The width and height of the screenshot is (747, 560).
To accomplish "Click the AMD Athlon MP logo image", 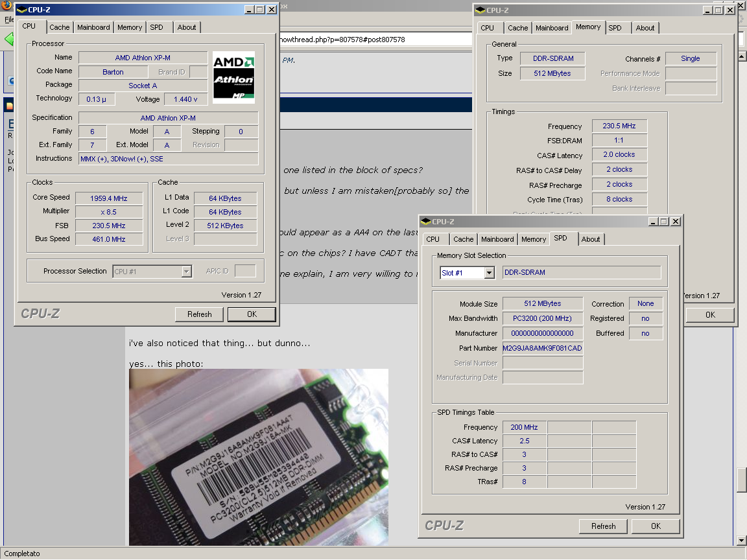I will [x=233, y=78].
